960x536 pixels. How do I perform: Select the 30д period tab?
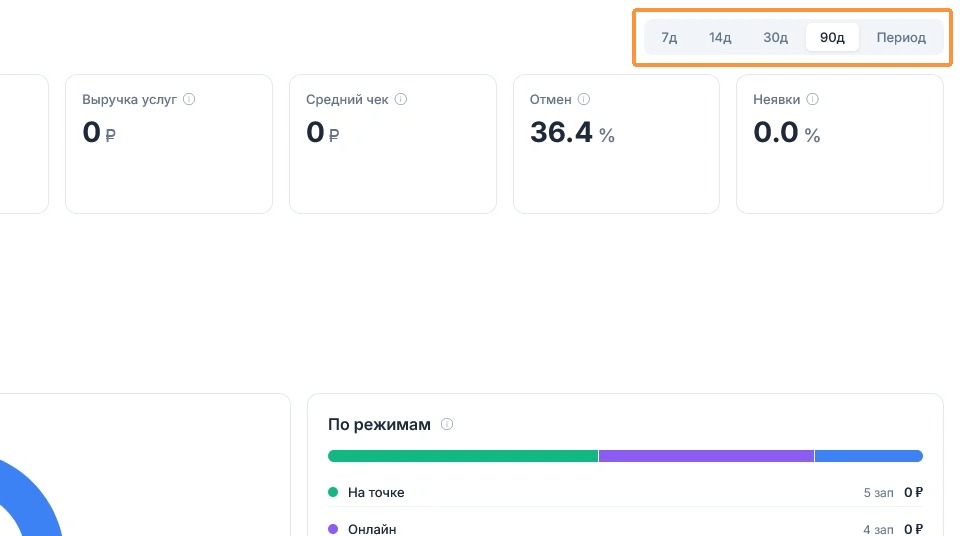(x=775, y=37)
